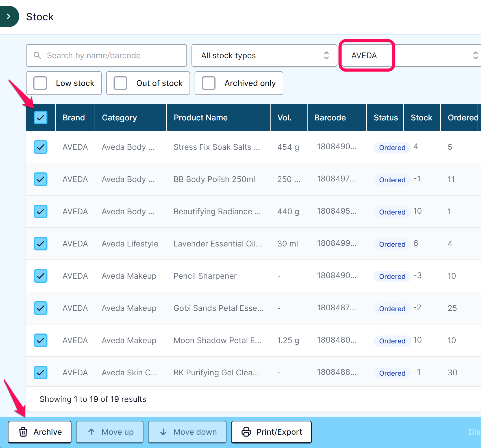
Task: Click Ordered badge in Pencil Sharpener row
Action: (x=392, y=276)
